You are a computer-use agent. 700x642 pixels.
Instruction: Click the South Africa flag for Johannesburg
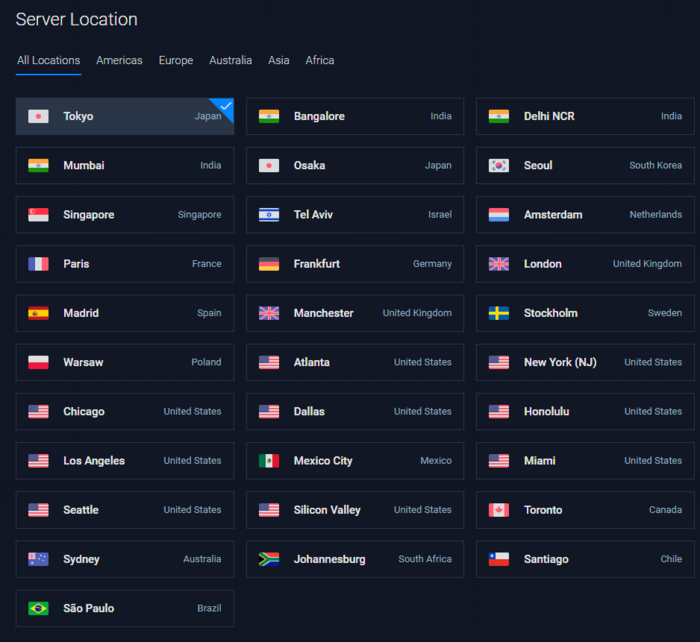tap(268, 559)
